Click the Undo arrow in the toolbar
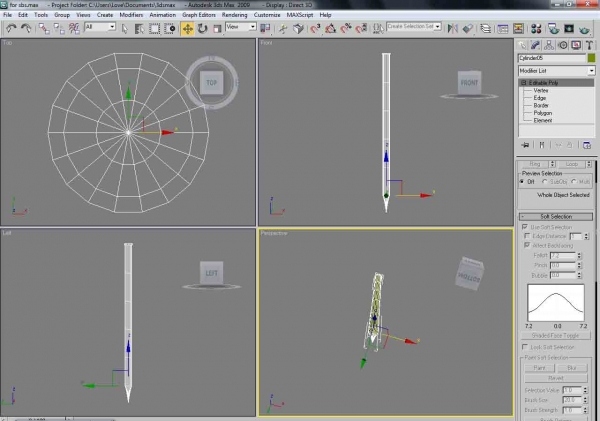Viewport: 600px width, 421px height. (11, 28)
